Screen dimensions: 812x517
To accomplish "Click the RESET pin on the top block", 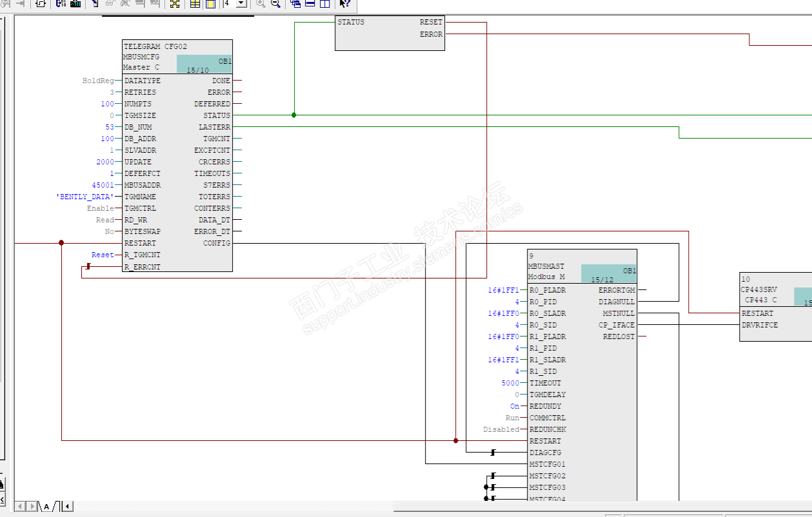I will (431, 22).
